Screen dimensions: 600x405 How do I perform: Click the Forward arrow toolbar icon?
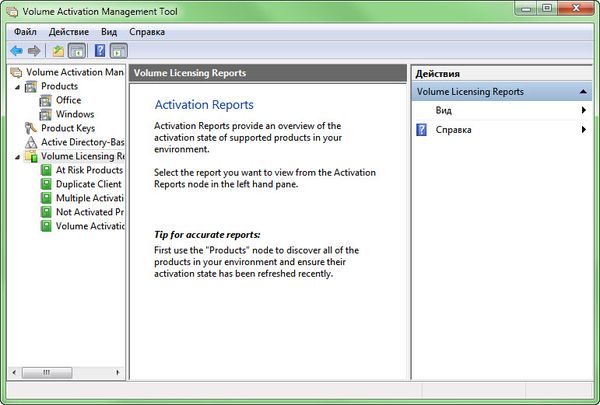click(x=34, y=50)
